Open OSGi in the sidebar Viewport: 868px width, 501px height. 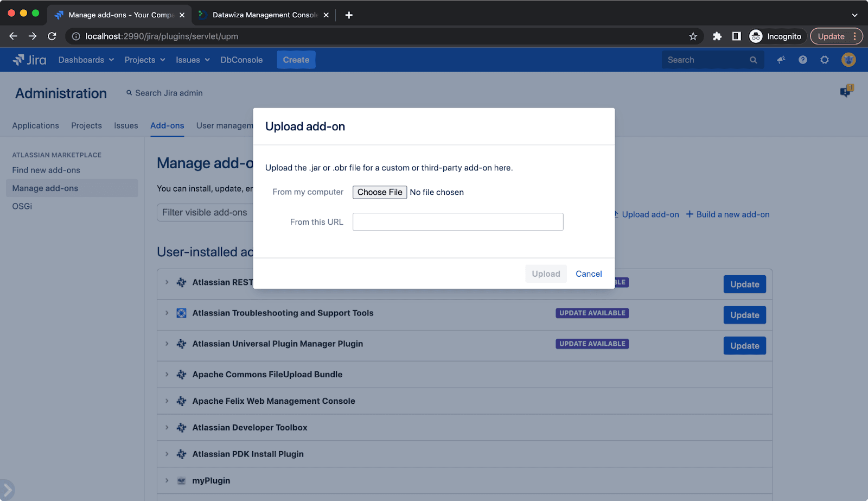pos(22,206)
